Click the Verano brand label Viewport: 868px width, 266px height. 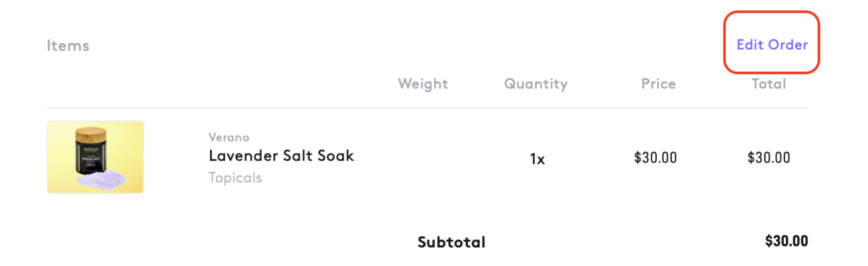coord(229,137)
